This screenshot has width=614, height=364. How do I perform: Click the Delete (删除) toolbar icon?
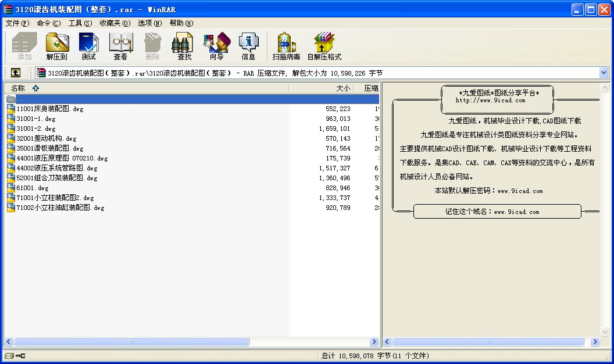(x=153, y=46)
